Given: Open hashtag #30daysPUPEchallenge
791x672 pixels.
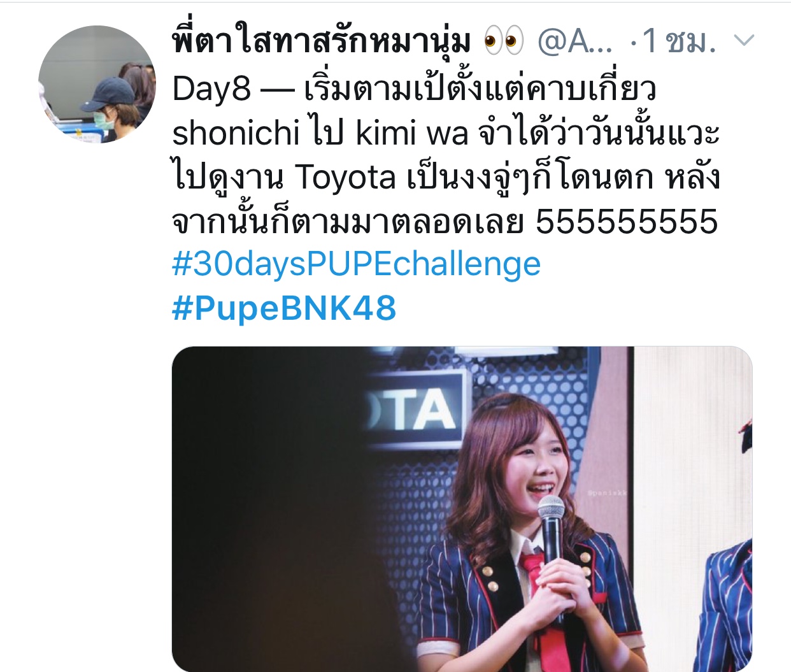Looking at the screenshot, I should [357, 264].
